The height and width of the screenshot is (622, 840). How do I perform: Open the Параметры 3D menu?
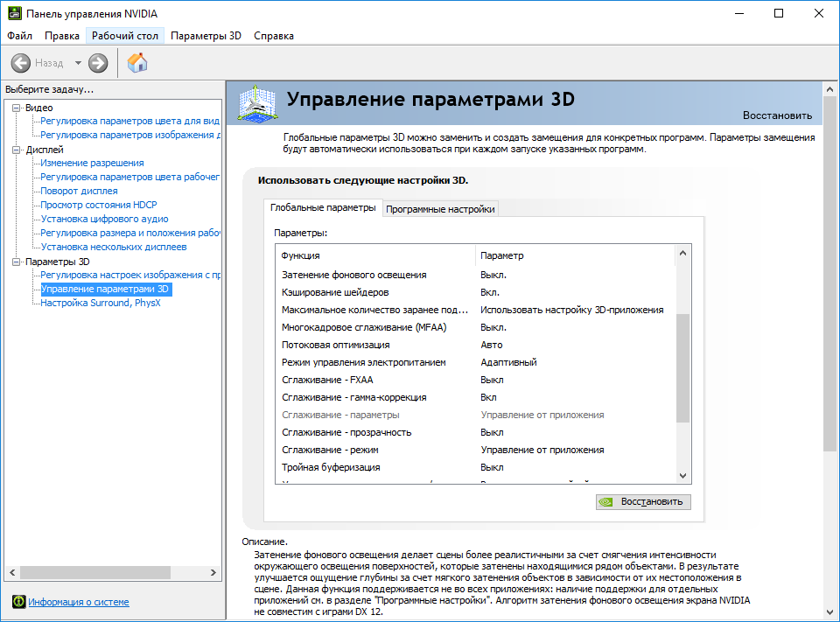pyautogui.click(x=206, y=36)
